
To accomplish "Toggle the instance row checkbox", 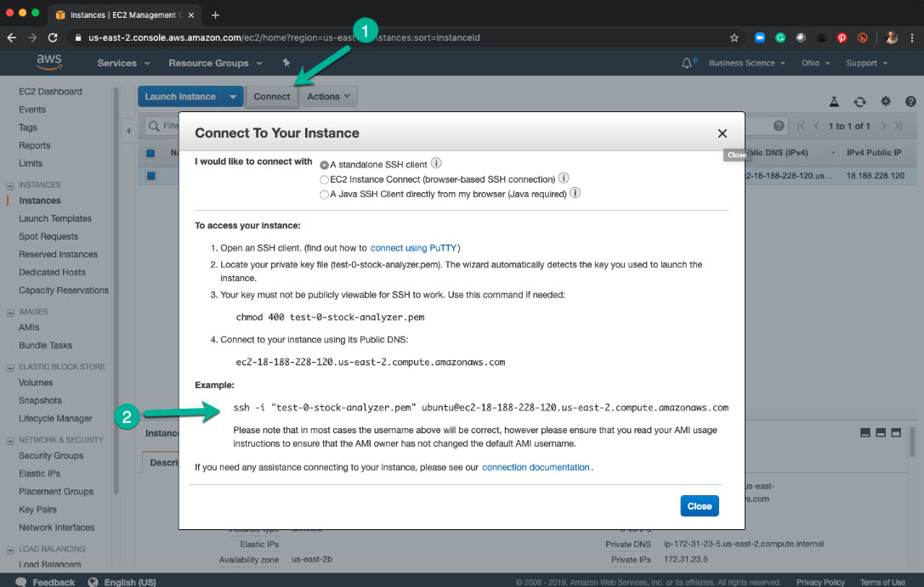I will tap(150, 176).
